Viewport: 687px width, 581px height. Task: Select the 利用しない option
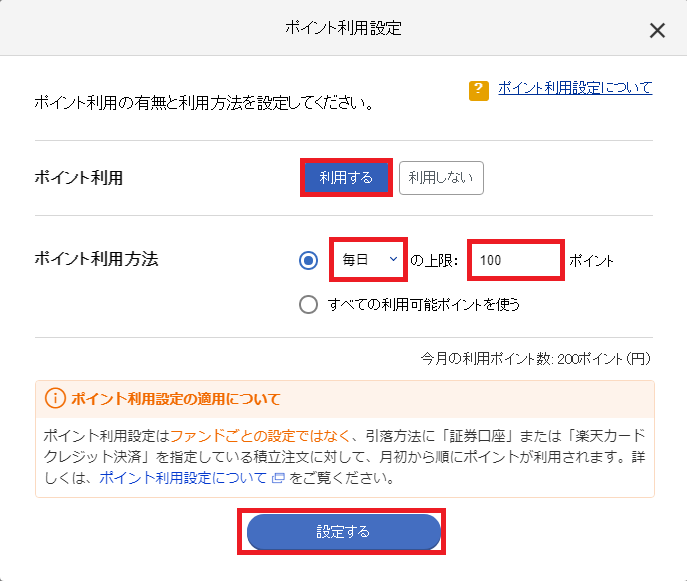[x=441, y=177]
